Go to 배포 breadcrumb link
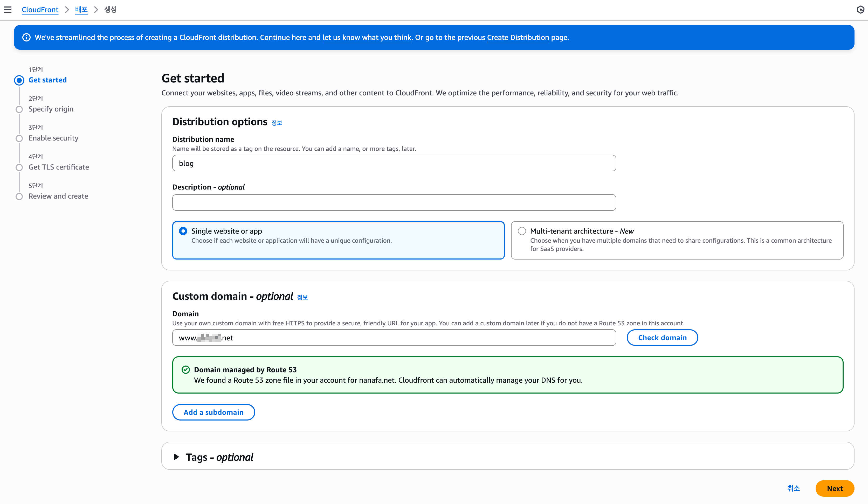868x504 pixels. (81, 10)
